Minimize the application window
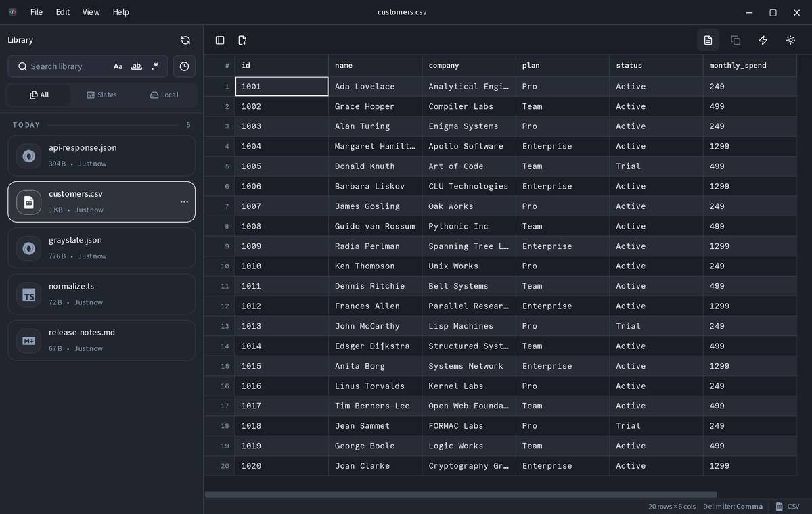The image size is (812, 514). (749, 12)
